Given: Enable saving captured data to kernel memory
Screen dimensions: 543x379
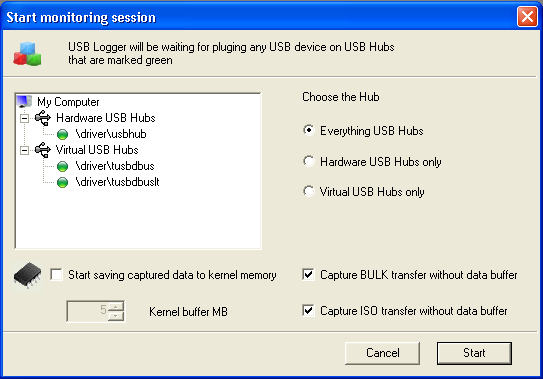Looking at the screenshot, I should coord(56,275).
